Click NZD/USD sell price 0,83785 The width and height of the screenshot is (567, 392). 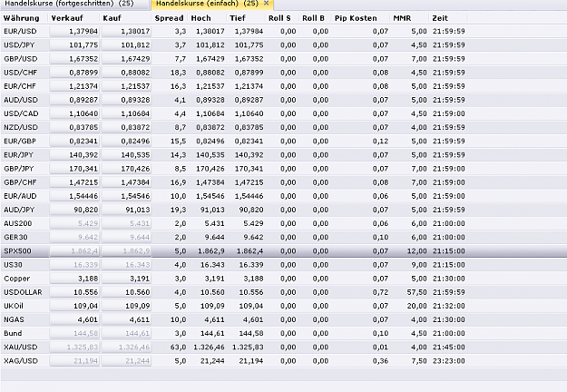pos(74,128)
